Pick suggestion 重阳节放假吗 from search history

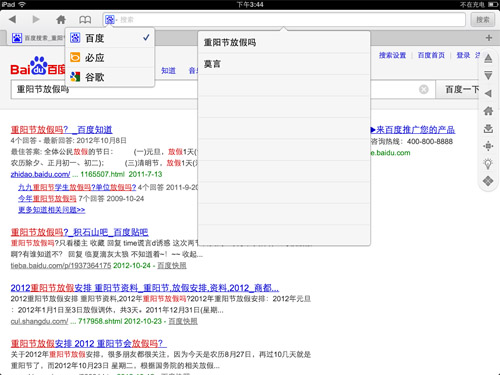284,42
